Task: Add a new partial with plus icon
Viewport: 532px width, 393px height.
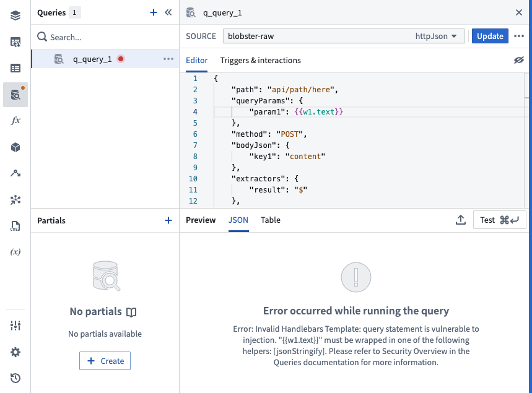Action: pyautogui.click(x=168, y=220)
